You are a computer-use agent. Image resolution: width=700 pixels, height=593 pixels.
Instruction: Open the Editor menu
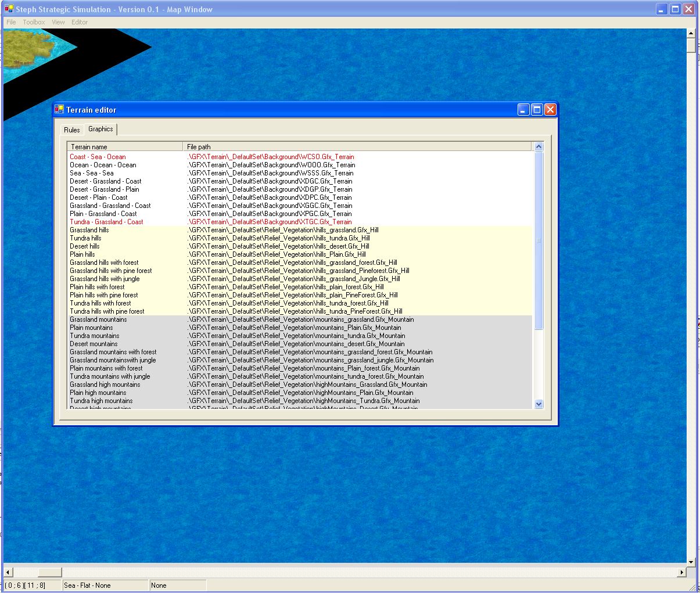coord(80,22)
